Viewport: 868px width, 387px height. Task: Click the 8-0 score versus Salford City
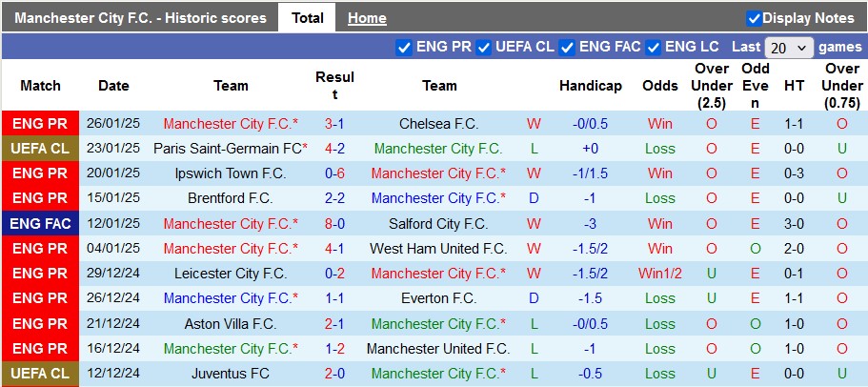pyautogui.click(x=334, y=223)
